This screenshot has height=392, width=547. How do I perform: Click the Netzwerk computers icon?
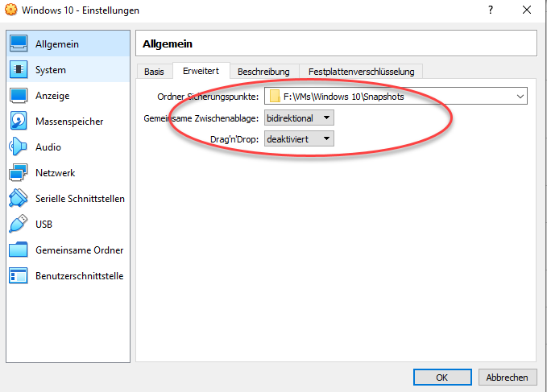coord(19,172)
